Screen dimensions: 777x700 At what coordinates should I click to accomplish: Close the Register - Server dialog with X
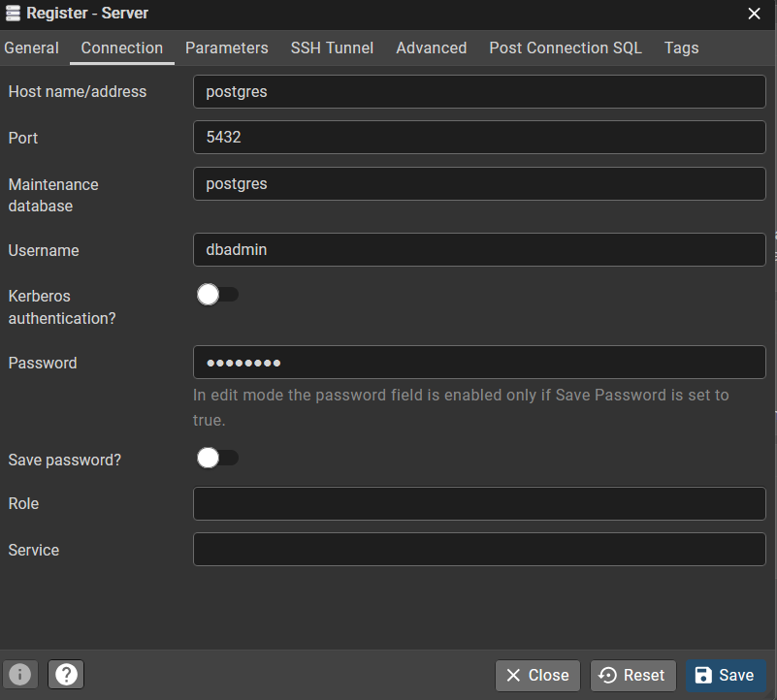click(x=754, y=14)
